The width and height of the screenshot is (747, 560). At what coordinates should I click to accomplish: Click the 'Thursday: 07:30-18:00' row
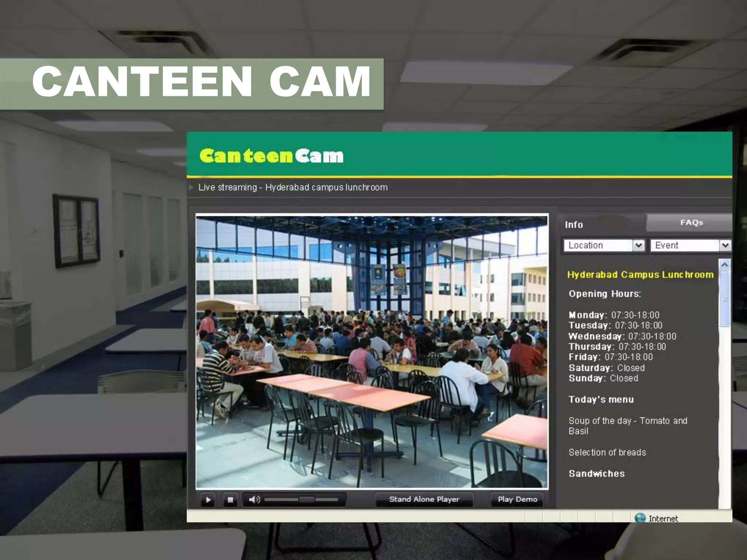617,347
